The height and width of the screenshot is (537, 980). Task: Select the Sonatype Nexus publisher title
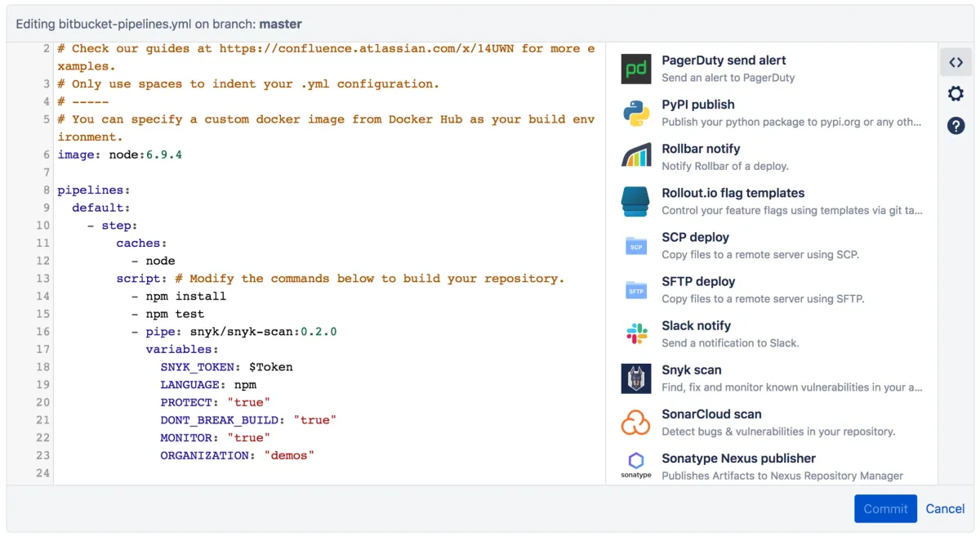(x=738, y=458)
